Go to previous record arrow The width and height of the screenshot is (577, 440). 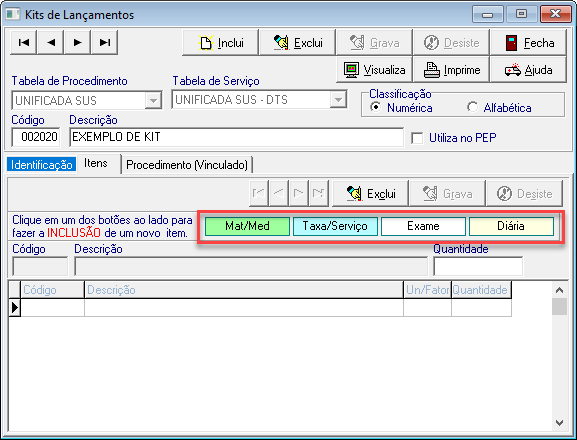click(51, 43)
